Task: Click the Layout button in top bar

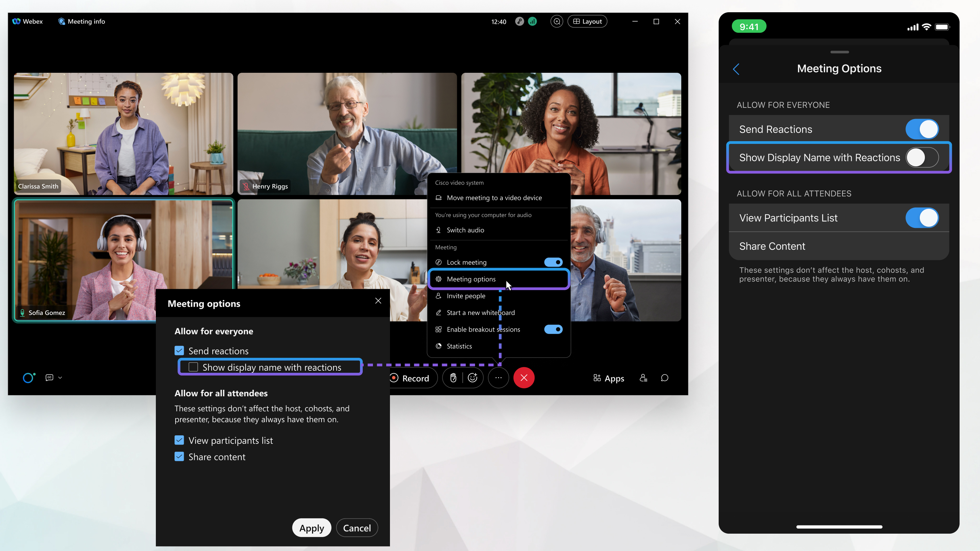Action: (587, 21)
